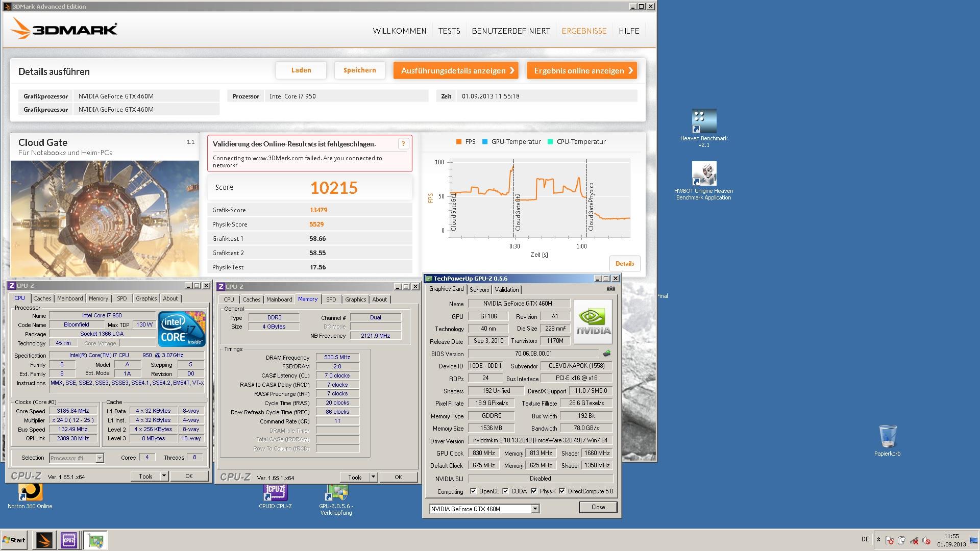
Task: Open the GPU selection dropdown in GPU-Z
Action: pos(535,509)
